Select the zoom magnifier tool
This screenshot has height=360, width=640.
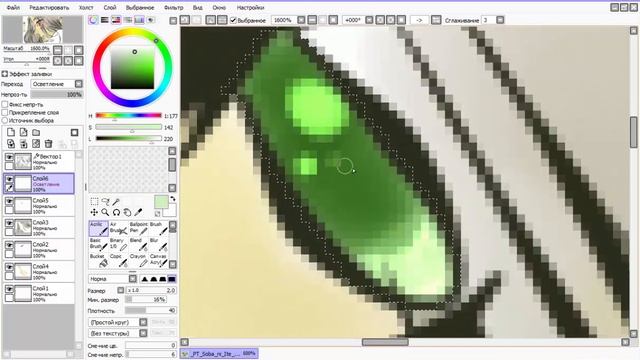(105, 212)
